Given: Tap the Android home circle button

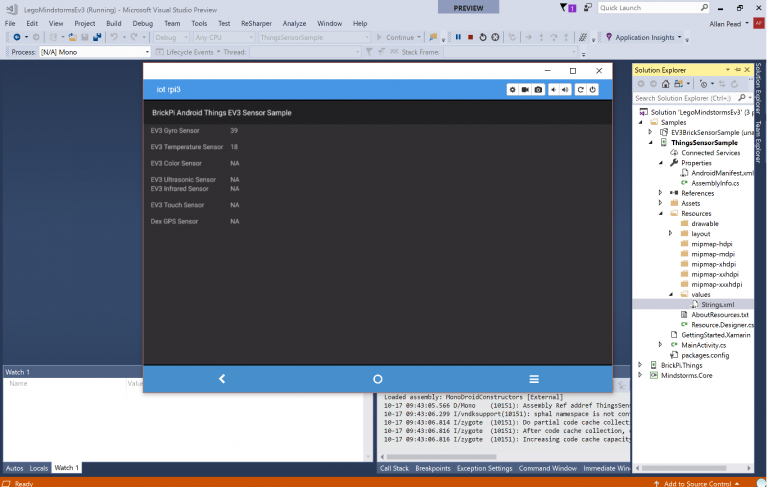Looking at the screenshot, I should [377, 379].
